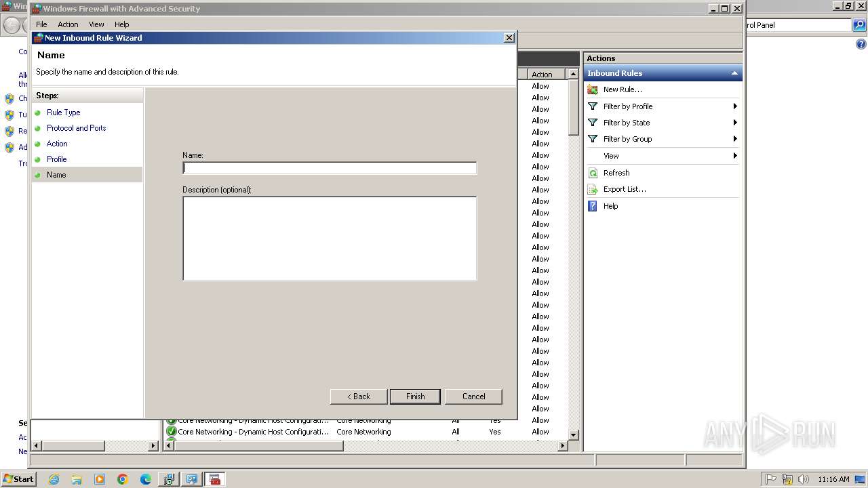Click the rules list horizontal scrollbar thumb

tap(258, 445)
